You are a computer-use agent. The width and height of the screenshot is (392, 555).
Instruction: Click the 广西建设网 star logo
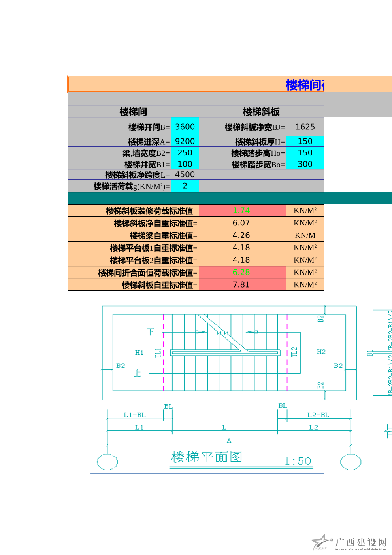(x=321, y=542)
